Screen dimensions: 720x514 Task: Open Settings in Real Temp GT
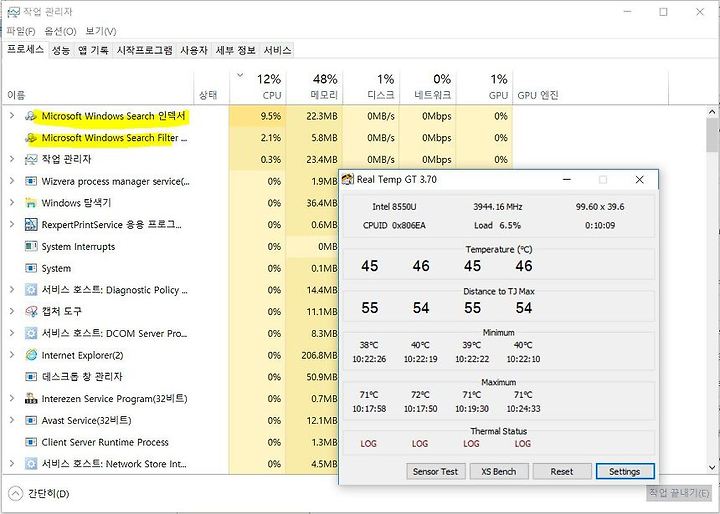624,471
